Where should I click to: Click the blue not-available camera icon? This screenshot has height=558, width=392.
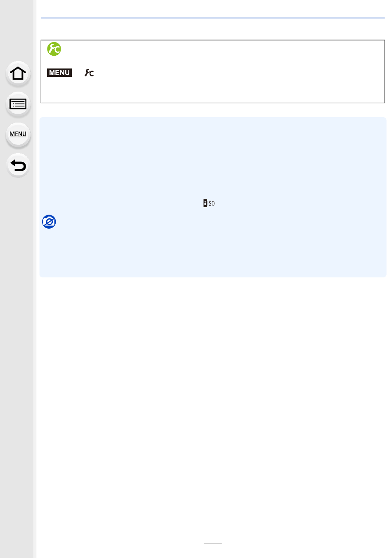(49, 222)
